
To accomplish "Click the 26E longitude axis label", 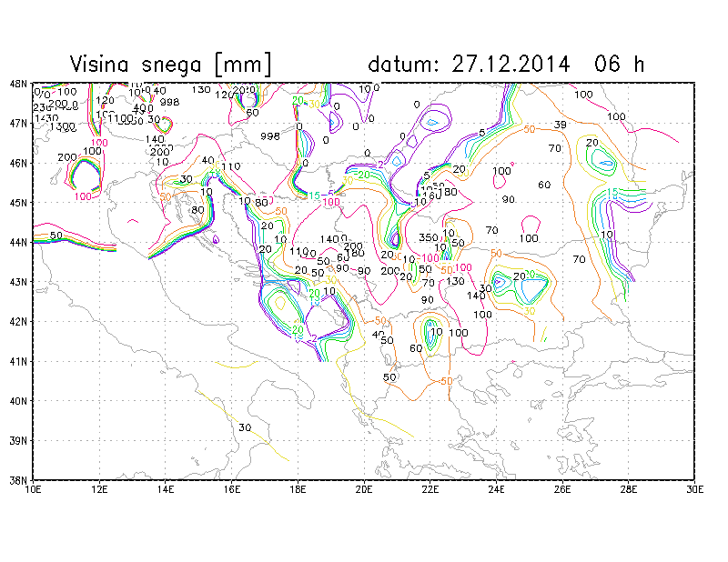I will [x=562, y=489].
